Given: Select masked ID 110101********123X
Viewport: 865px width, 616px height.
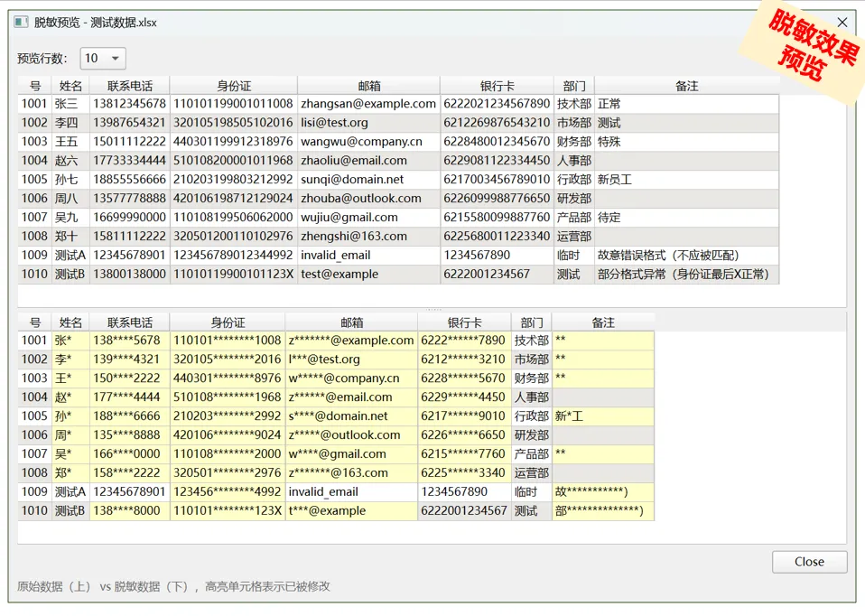Looking at the screenshot, I should pyautogui.click(x=228, y=510).
